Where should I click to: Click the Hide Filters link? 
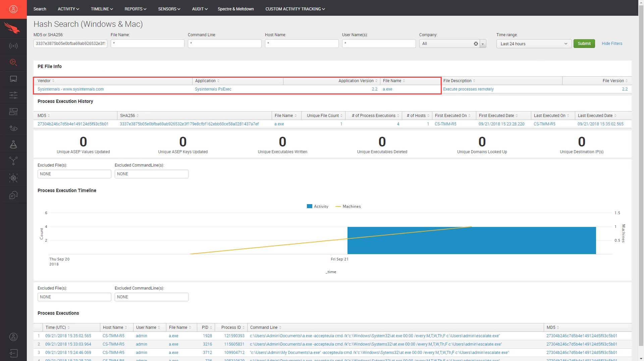coord(612,44)
